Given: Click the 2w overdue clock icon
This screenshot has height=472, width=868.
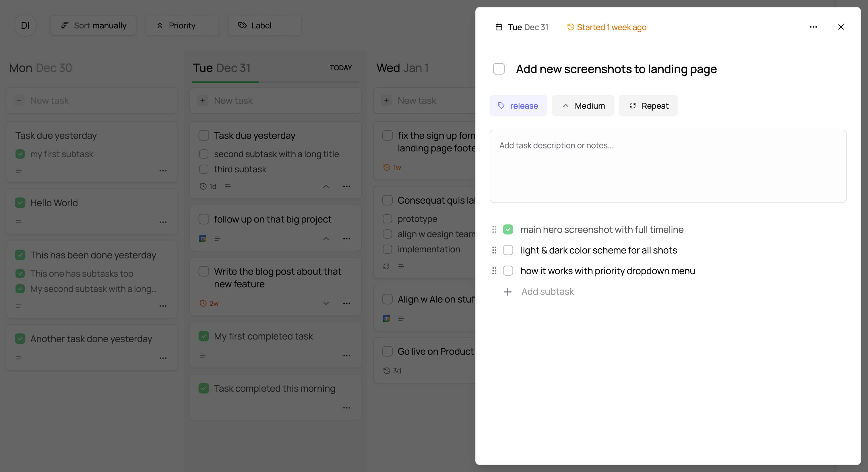Looking at the screenshot, I should tap(203, 303).
